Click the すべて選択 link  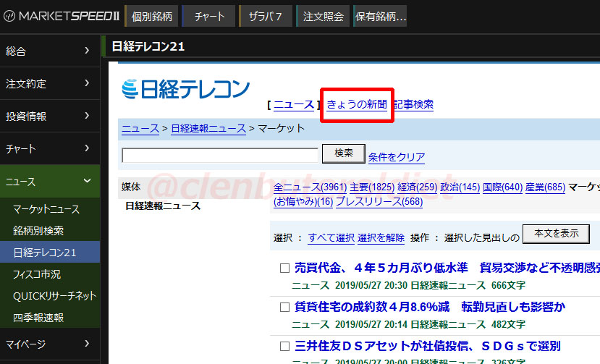coord(331,237)
